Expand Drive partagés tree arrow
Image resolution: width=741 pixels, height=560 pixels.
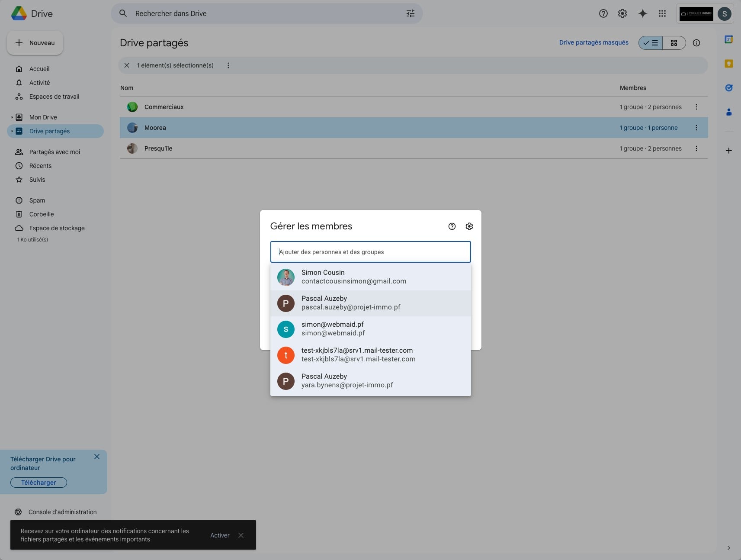click(x=12, y=131)
